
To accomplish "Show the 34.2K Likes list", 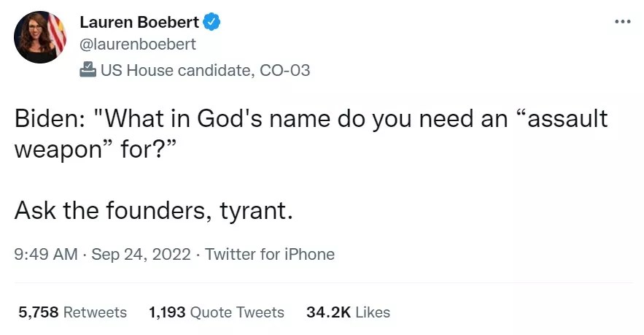I will point(348,312).
